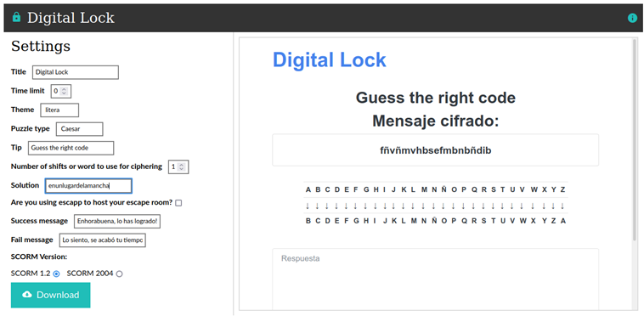Increase Time limit with up arrow
Image resolution: width=644 pixels, height=316 pixels.
63,88
